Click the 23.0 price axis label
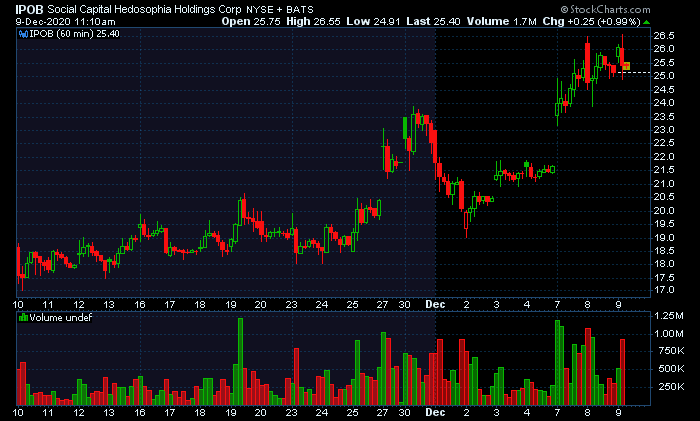 tap(664, 130)
